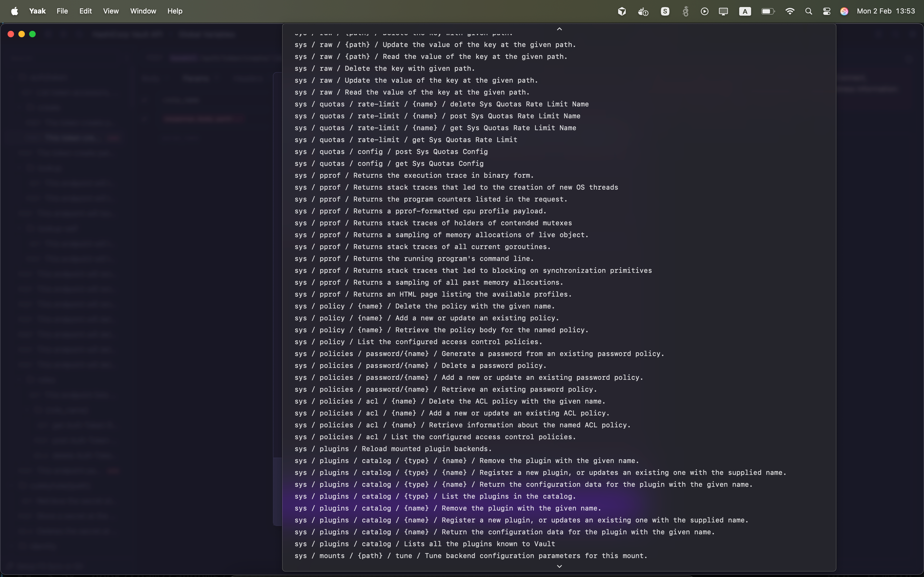Open the battery status icon
This screenshot has height=577, width=924.
(x=768, y=11)
